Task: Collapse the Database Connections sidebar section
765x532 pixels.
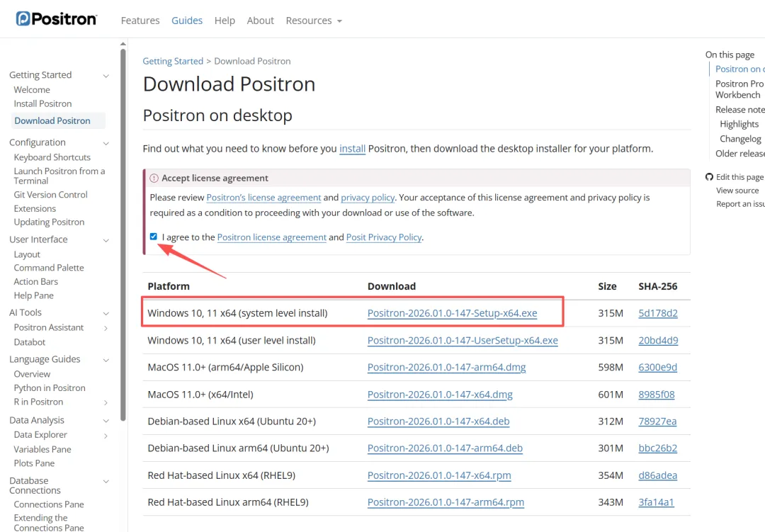Action: point(106,481)
